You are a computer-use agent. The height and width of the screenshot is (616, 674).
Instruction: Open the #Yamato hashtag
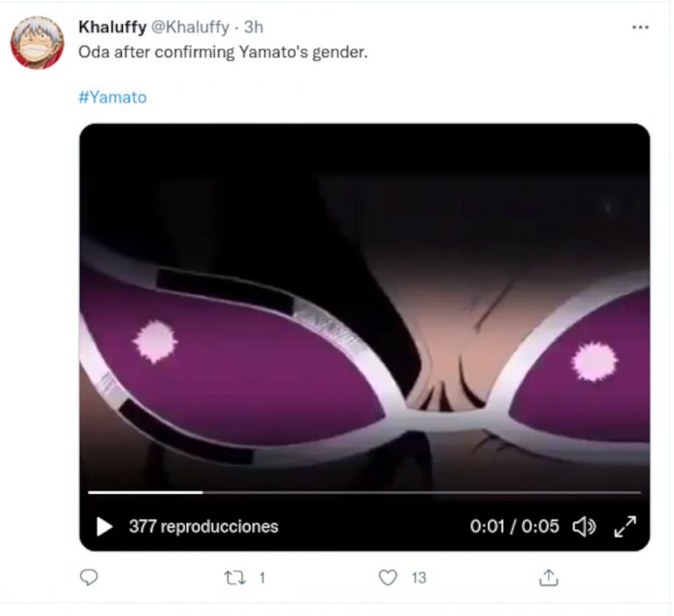112,97
